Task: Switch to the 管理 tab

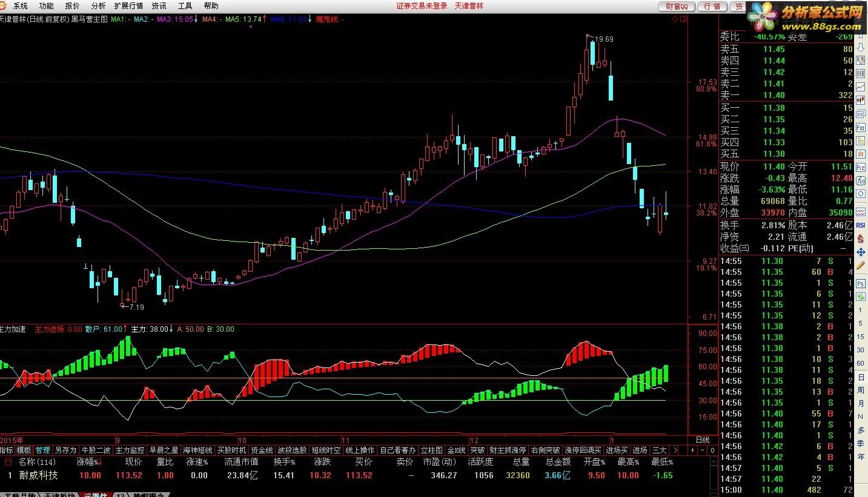Action: 42,450
